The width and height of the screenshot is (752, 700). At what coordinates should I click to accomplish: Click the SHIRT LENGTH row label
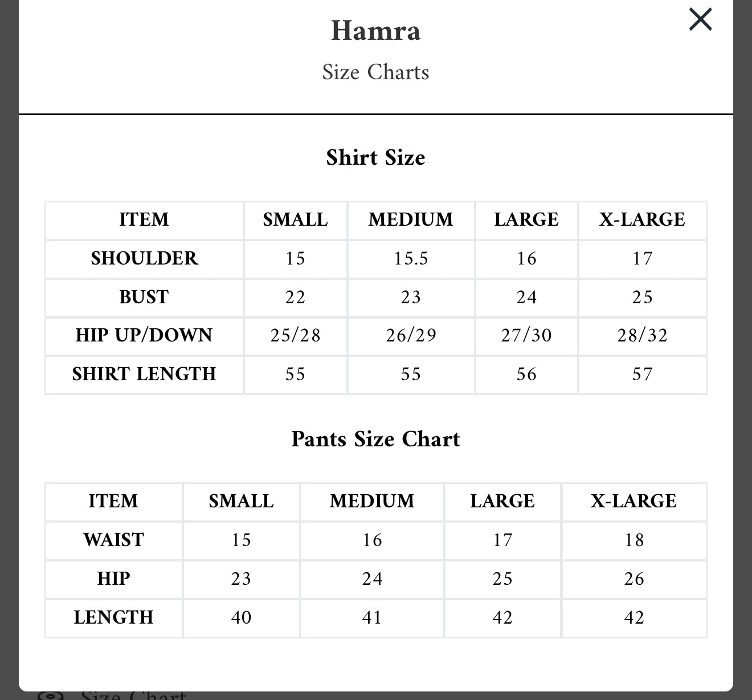[x=144, y=374]
